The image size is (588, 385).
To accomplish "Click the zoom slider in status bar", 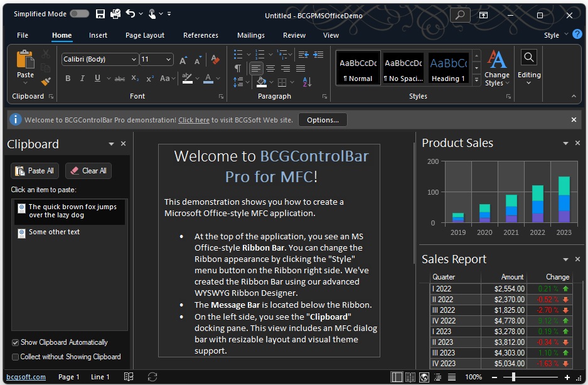I will (513, 377).
